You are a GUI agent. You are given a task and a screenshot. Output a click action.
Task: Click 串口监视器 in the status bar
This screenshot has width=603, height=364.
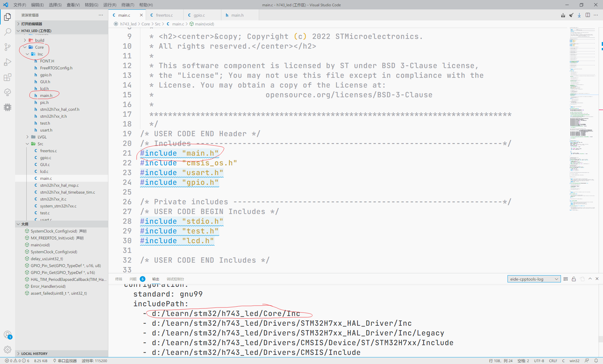tap(67, 361)
